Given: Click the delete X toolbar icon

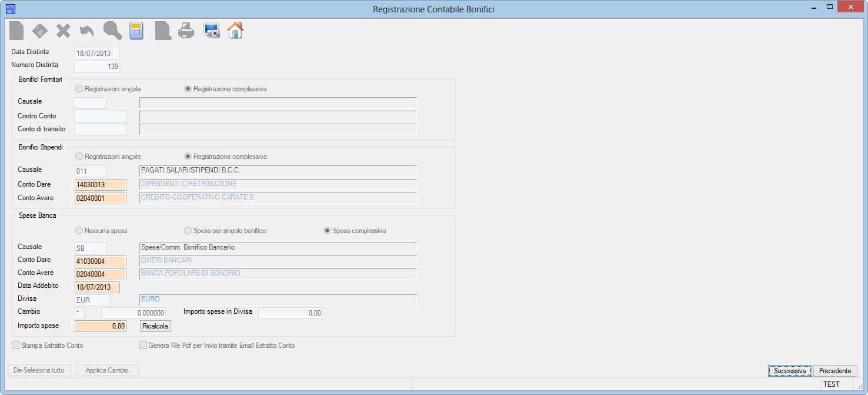Looking at the screenshot, I should click(x=63, y=31).
